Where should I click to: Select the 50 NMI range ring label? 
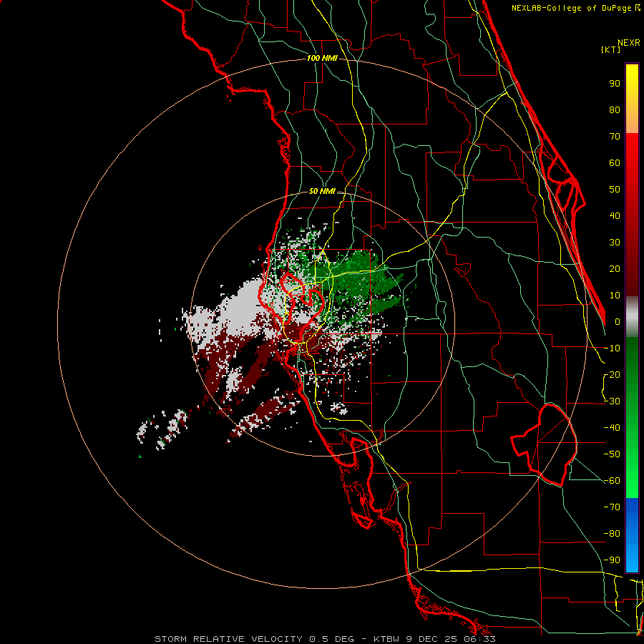(323, 191)
